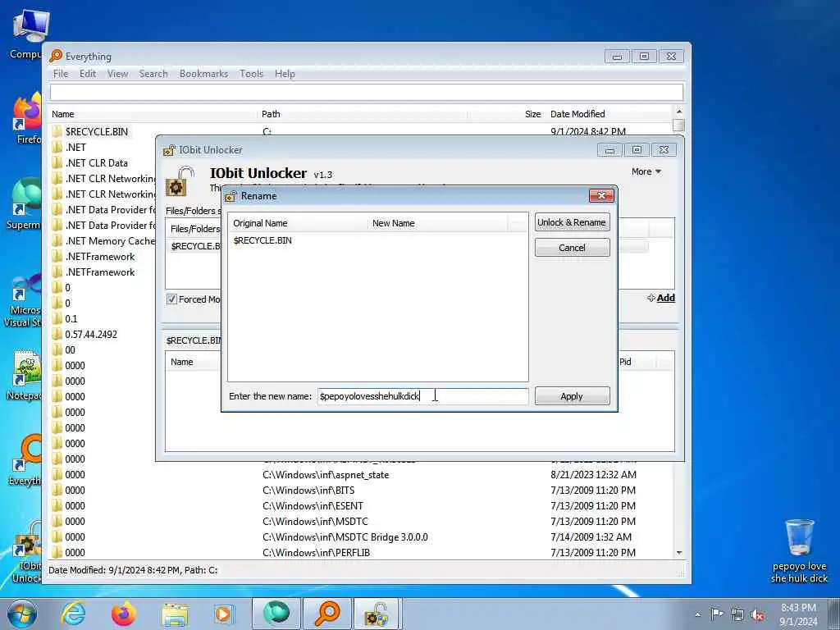Toggle Forced Mode checkbox

point(171,299)
